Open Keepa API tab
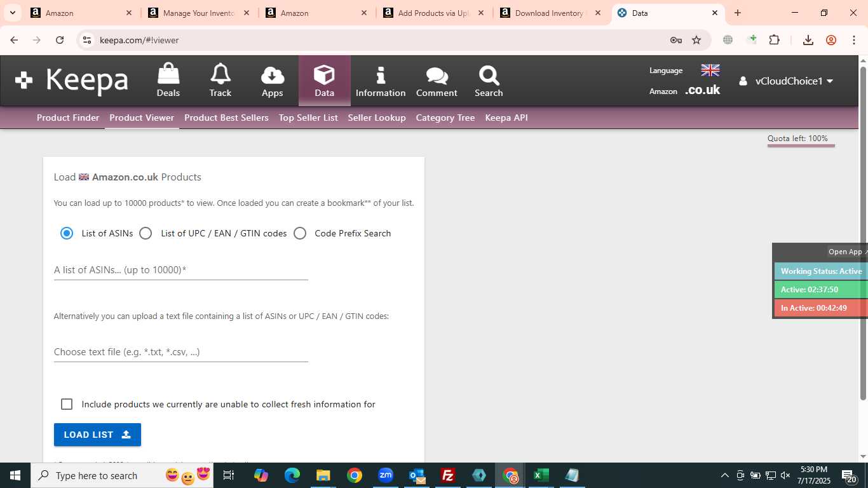The width and height of the screenshot is (868, 488). pyautogui.click(x=506, y=118)
